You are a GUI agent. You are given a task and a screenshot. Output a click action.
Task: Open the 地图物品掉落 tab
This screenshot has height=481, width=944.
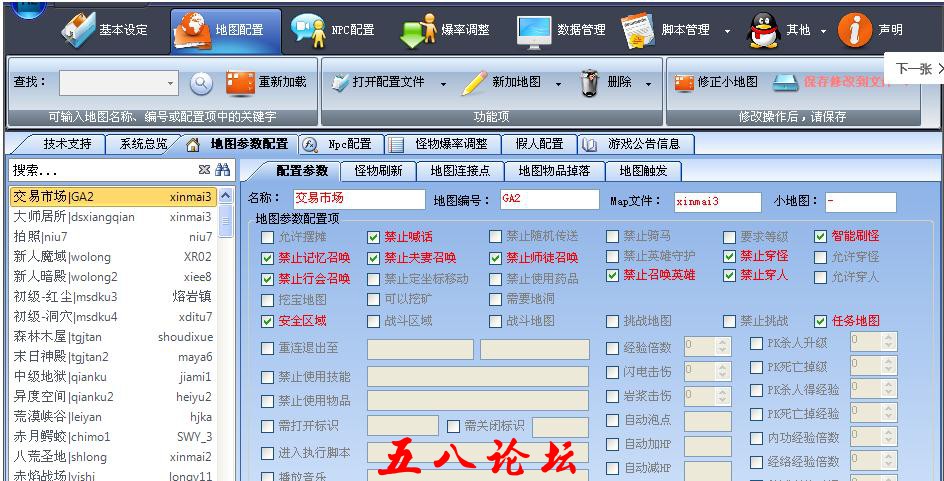click(x=554, y=171)
